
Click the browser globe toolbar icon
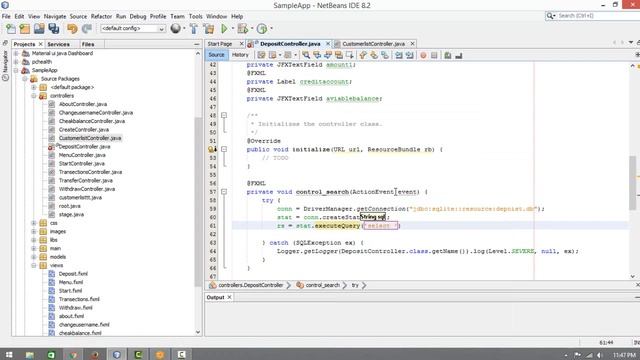tap(176, 29)
